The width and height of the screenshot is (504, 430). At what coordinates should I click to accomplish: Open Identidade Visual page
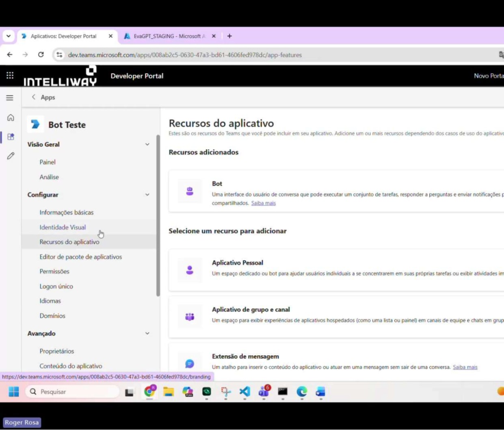[x=63, y=228]
